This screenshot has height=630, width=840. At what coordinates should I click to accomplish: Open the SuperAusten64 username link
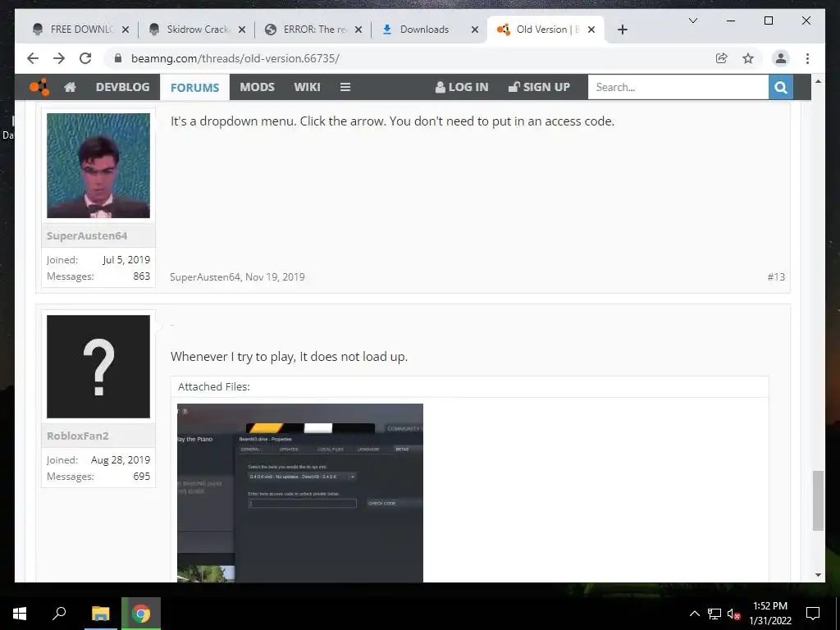pos(87,235)
